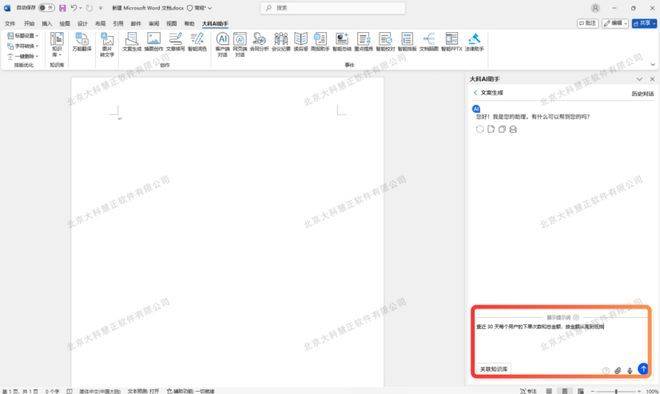Run the 合同分析 contract analysis tool

tap(259, 42)
